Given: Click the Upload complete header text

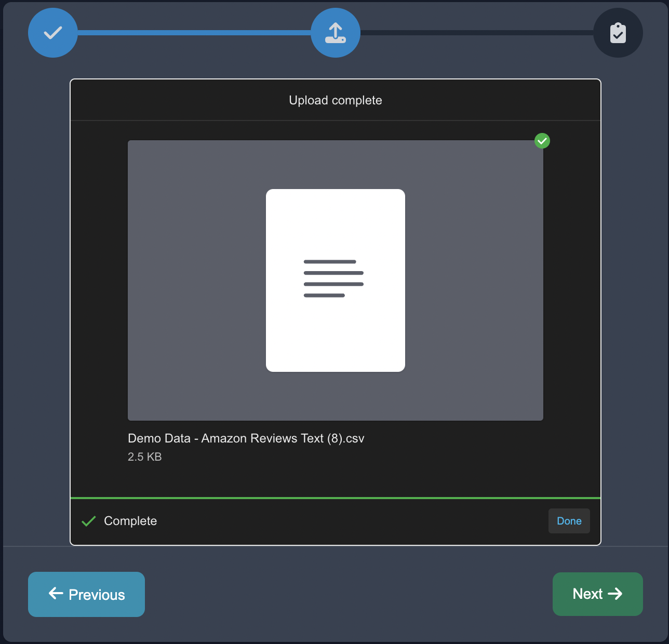Looking at the screenshot, I should pos(336,100).
